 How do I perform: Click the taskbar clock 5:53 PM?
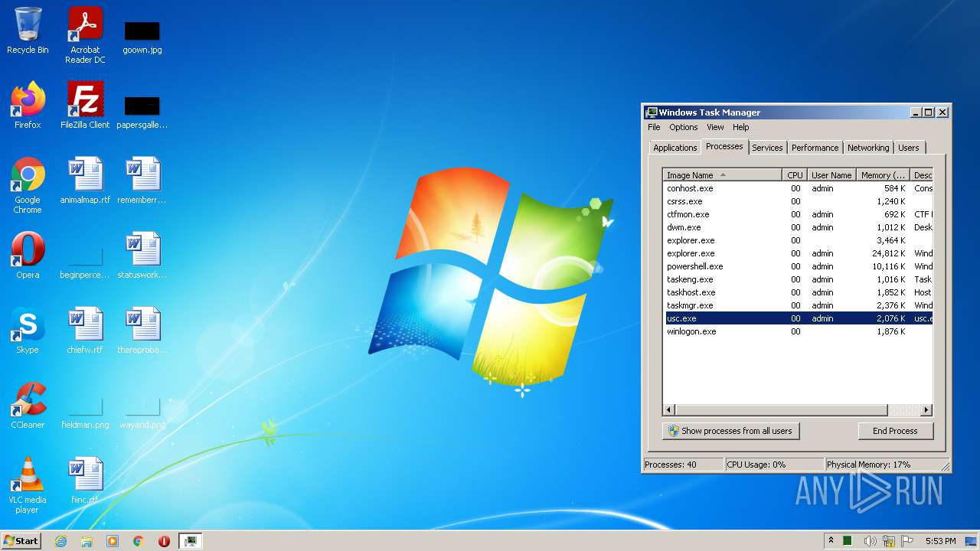(940, 541)
